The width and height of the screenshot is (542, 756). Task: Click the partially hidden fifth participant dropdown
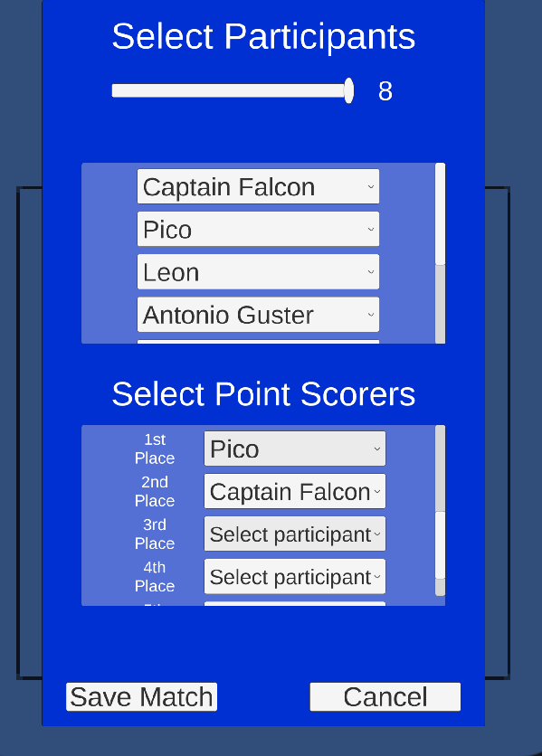tap(258, 342)
